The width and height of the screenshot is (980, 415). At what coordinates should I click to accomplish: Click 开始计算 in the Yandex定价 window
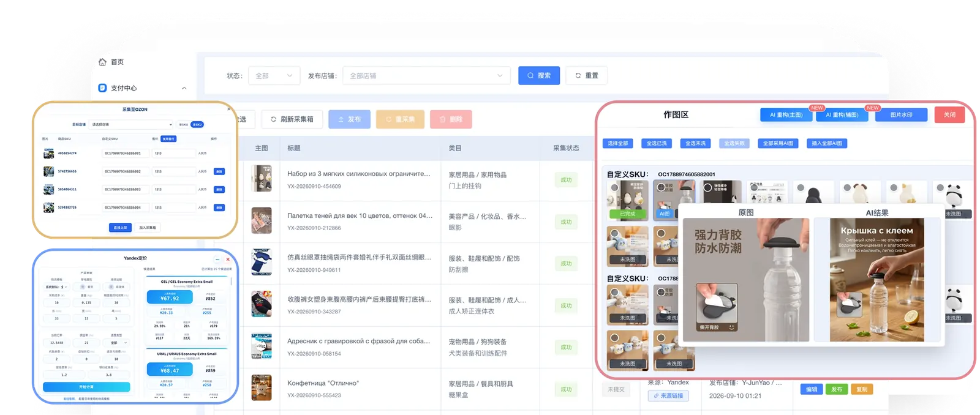(x=86, y=387)
